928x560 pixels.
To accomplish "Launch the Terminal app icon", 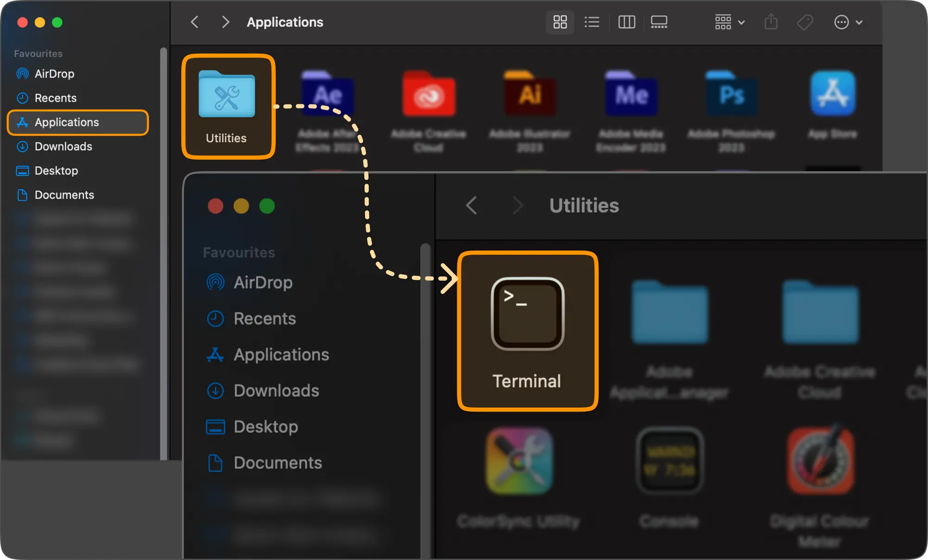I will click(528, 315).
